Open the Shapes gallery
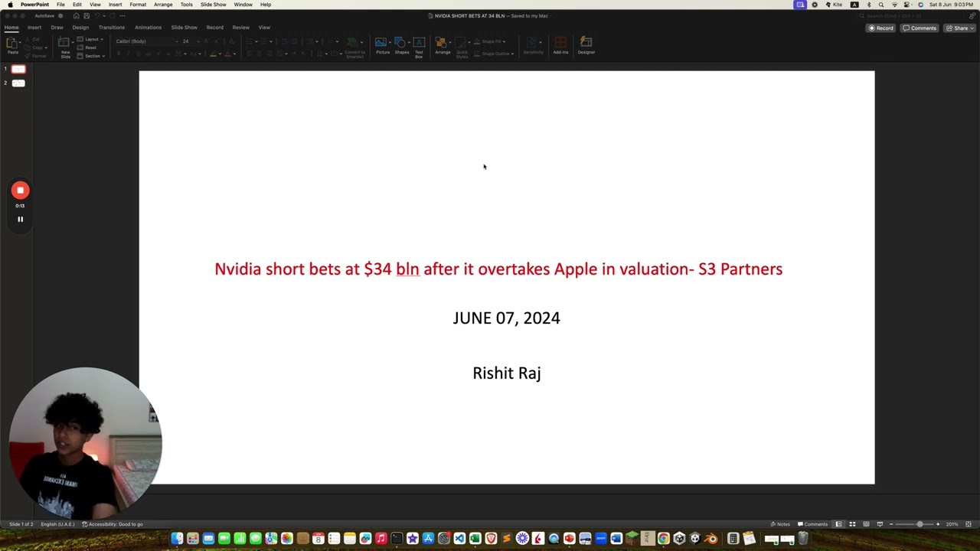The image size is (980, 551). point(401,46)
